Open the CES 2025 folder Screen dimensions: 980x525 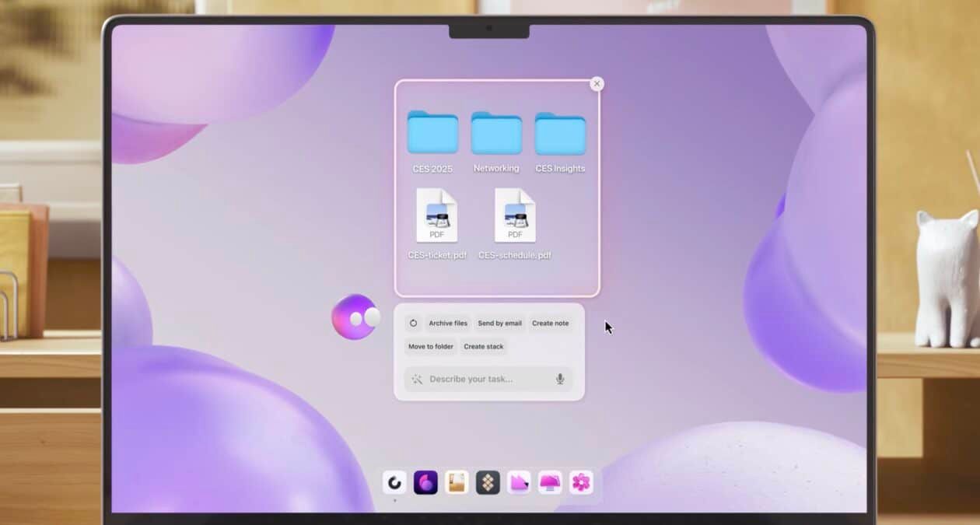[x=432, y=132]
